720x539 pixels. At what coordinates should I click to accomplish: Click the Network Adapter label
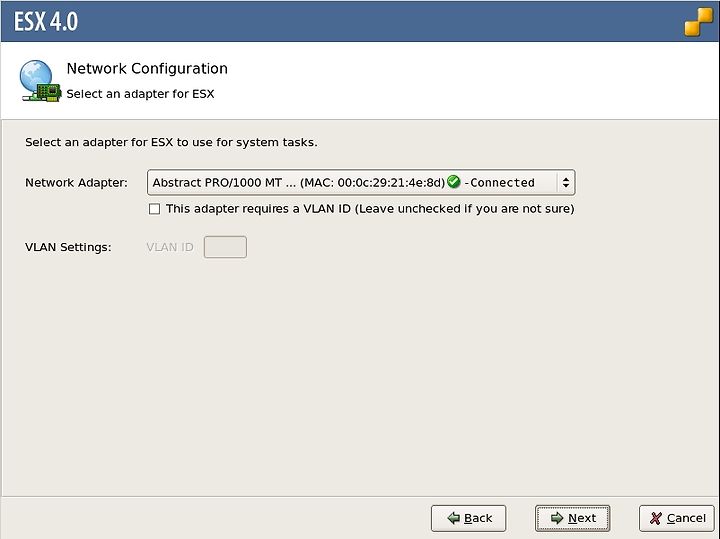(x=76, y=182)
